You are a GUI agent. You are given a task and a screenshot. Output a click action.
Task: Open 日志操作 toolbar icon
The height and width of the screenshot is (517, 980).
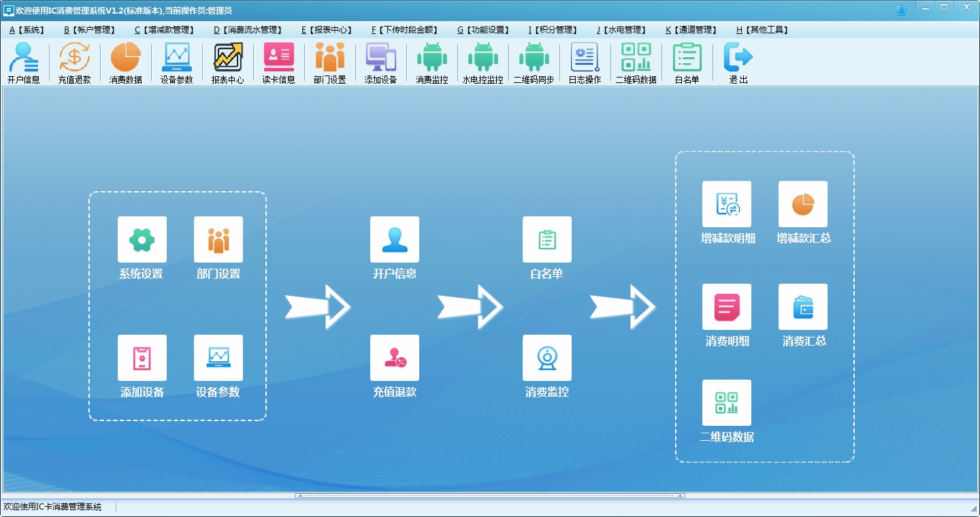pos(585,63)
